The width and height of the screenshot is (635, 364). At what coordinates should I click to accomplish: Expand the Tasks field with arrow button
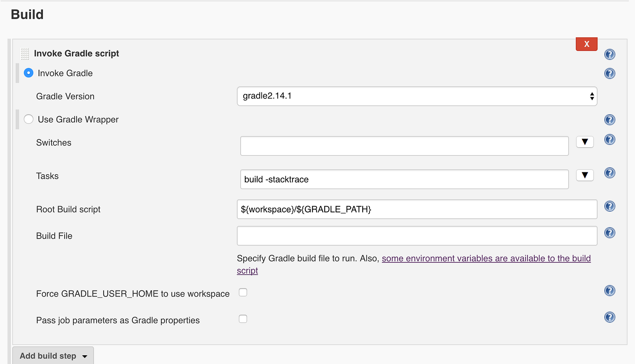tap(585, 175)
